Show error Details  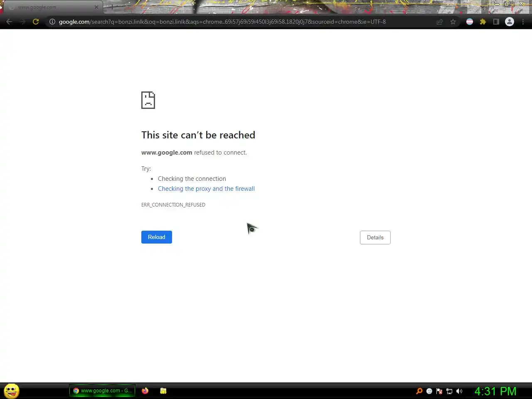[x=375, y=237]
